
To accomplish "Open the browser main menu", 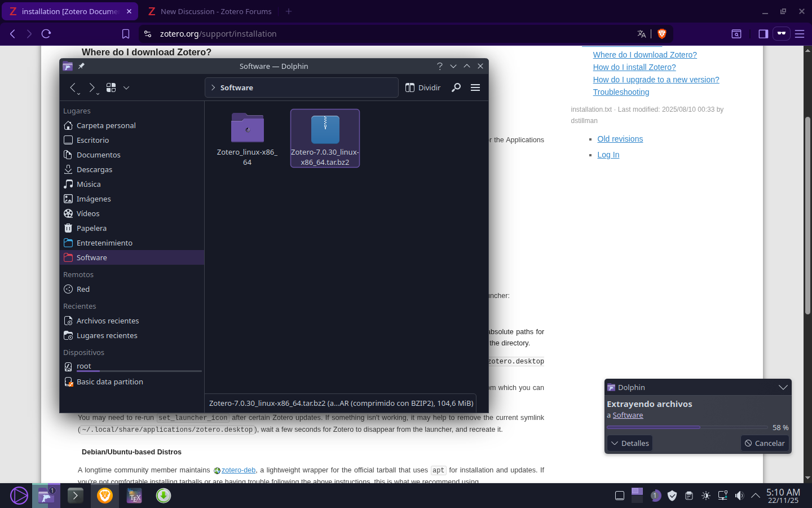I will [x=800, y=34].
